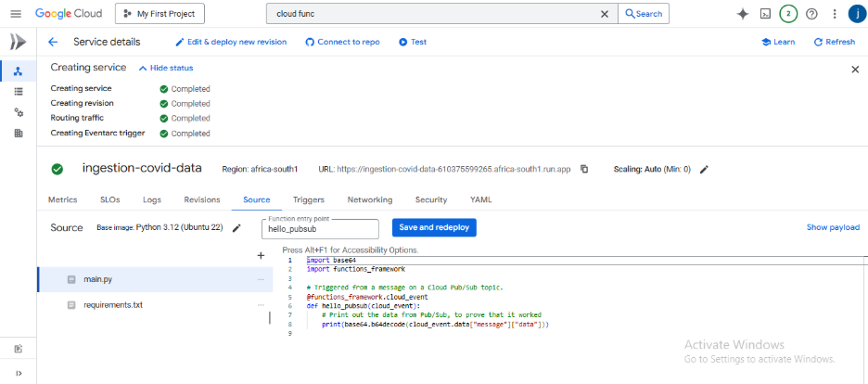868x384 pixels.
Task: Add a new file with plus icon
Action: point(261,256)
